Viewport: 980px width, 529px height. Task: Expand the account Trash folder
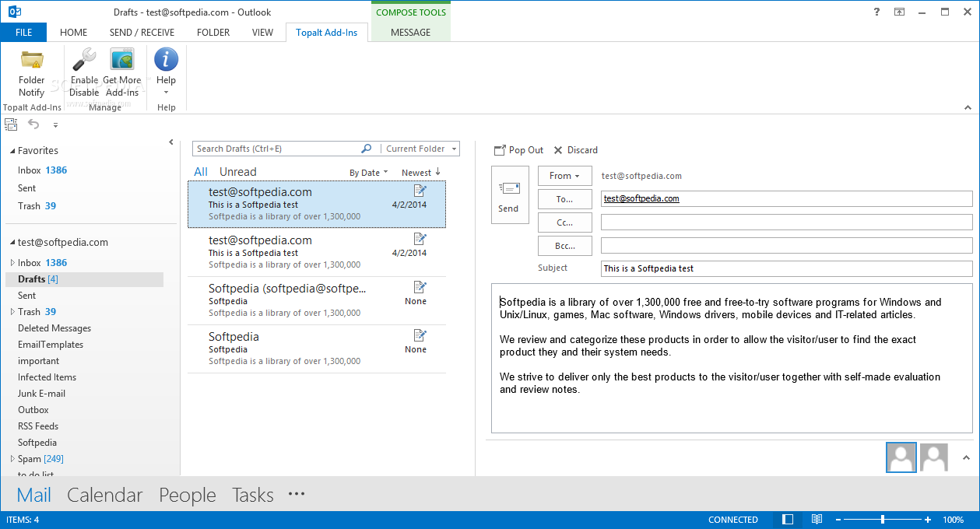12,312
